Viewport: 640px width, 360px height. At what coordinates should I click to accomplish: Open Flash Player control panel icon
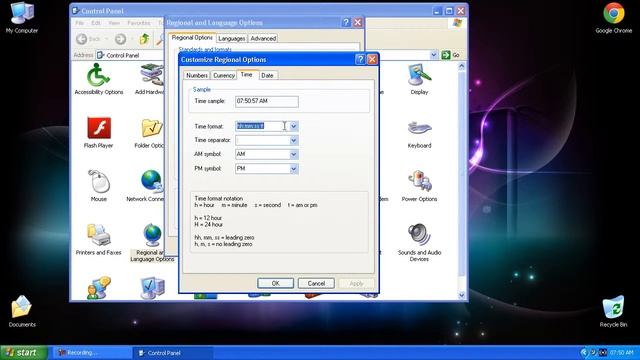(x=98, y=133)
